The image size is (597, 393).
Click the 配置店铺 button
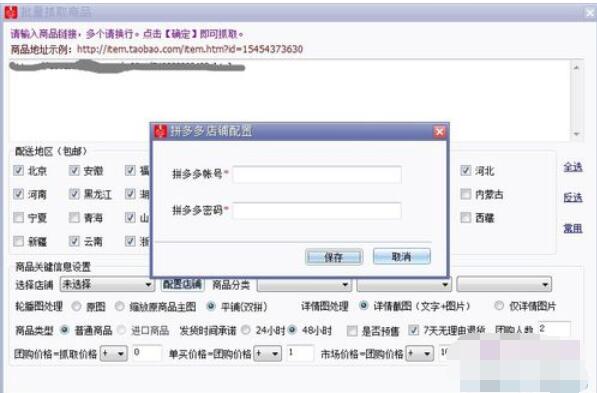click(x=182, y=284)
